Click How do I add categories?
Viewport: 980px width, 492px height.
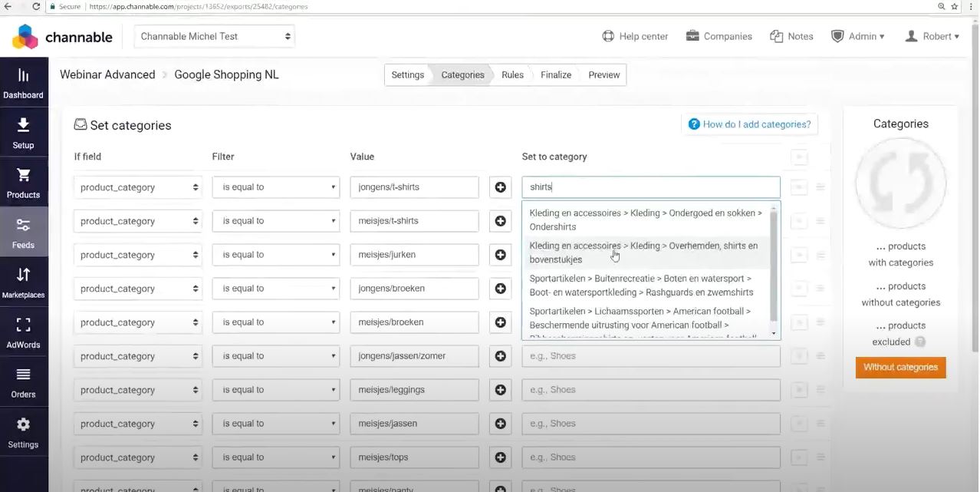click(749, 124)
